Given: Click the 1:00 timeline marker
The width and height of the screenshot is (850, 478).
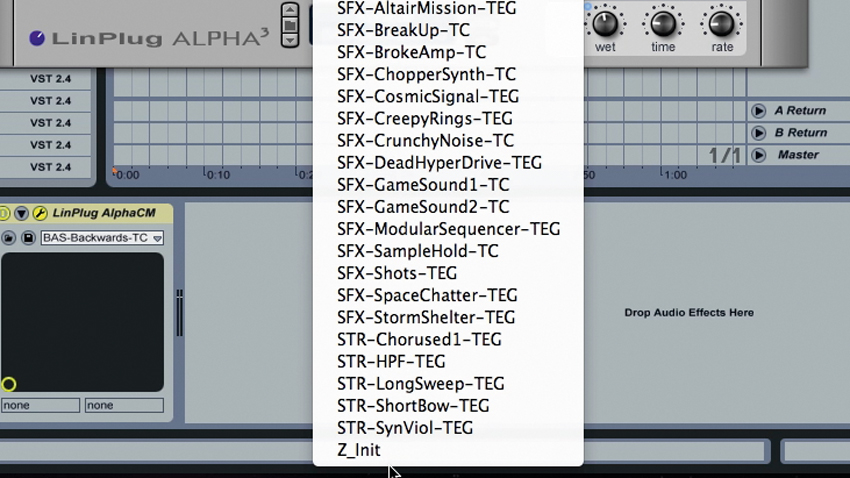Looking at the screenshot, I should (x=675, y=175).
